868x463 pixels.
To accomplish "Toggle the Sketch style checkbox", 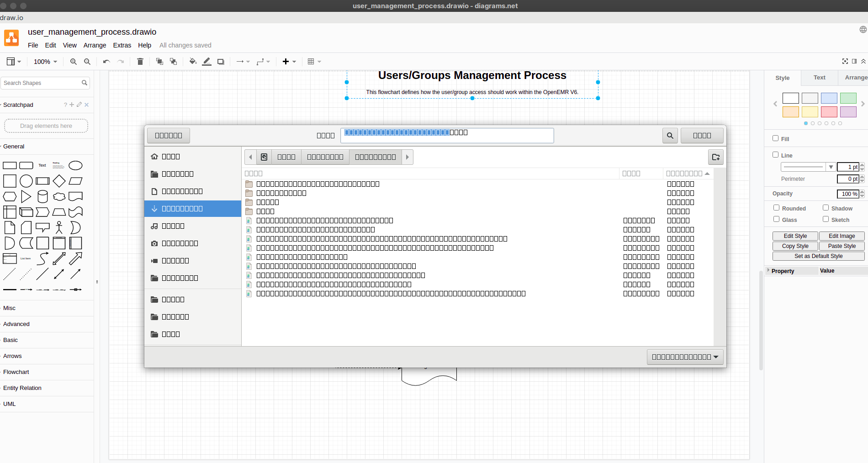I will [825, 219].
